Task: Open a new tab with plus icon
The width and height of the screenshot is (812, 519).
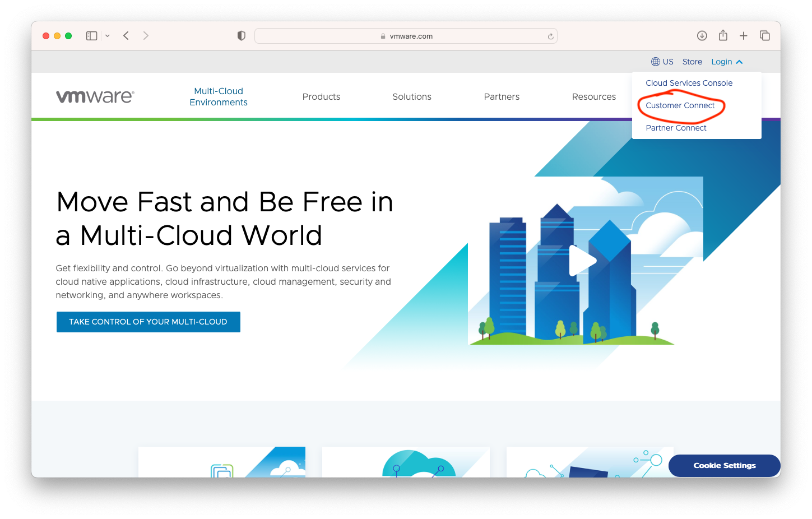Action: coord(744,36)
